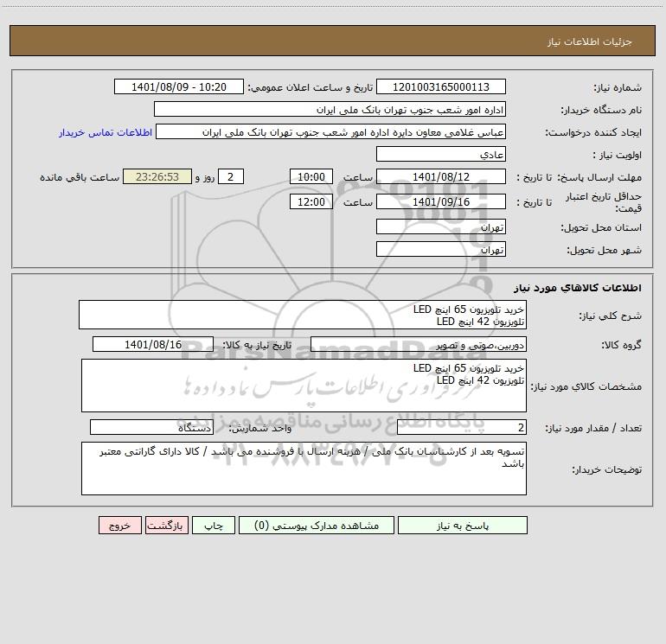Click the response deadline date 1401/08/12
Viewport: 666px width, 644px height.
click(441, 176)
